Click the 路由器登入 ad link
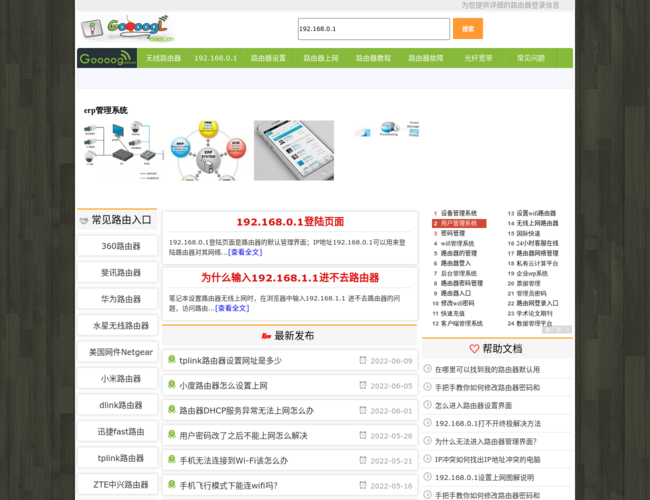650x500 pixels. [x=456, y=263]
